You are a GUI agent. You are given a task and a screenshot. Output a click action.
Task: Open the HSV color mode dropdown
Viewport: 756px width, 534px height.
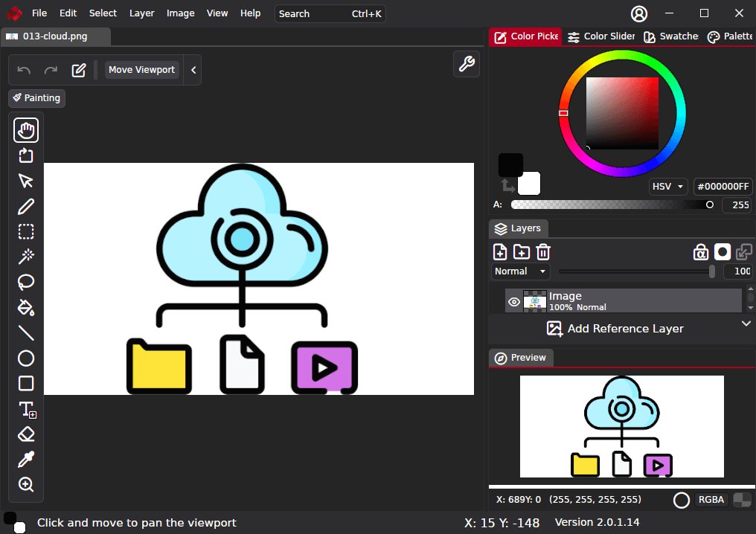[667, 187]
